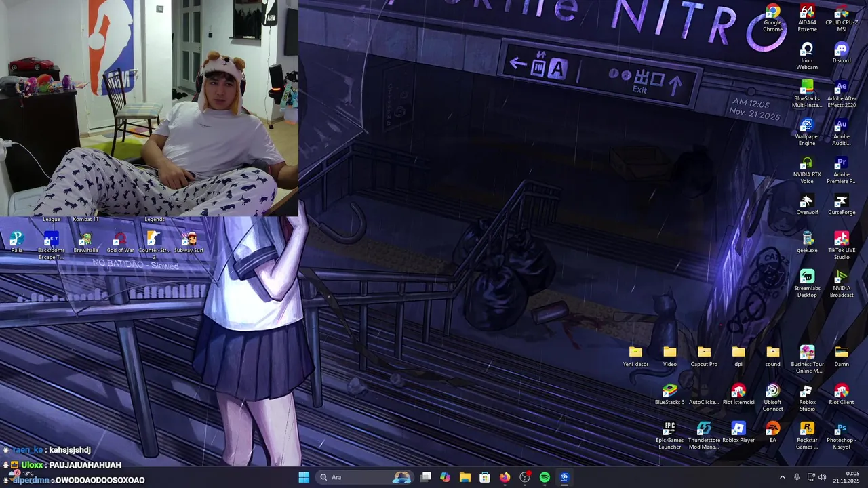
Task: Launch Brawlhalla desktop shortcut
Action: [85, 243]
